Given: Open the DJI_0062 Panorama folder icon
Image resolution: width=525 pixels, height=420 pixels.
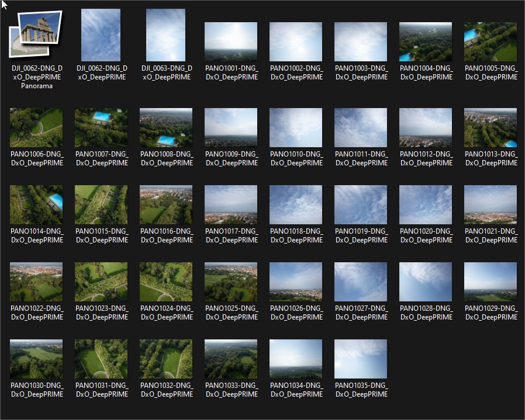Looking at the screenshot, I should [36, 36].
